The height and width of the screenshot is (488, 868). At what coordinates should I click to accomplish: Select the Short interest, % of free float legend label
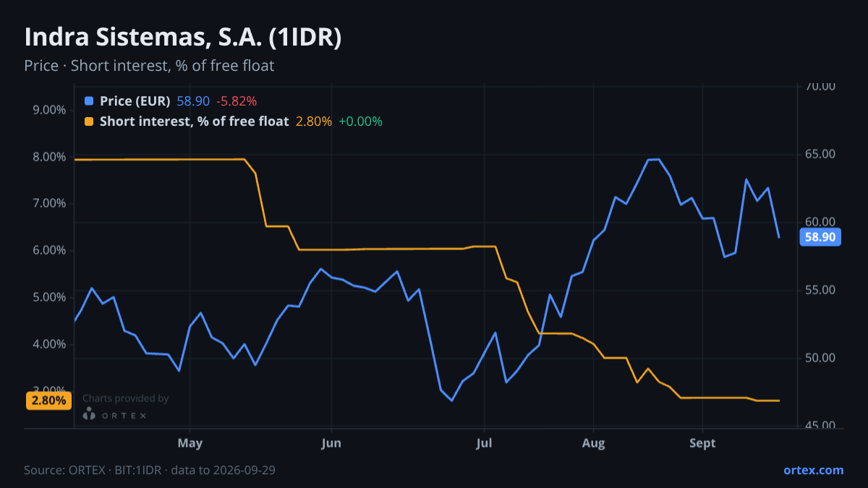tap(194, 121)
